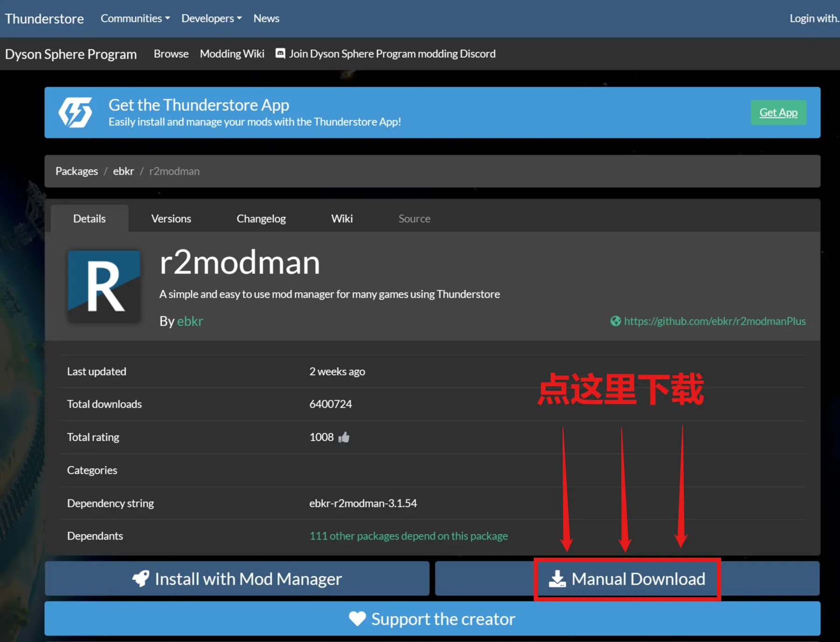Click the Thunderstore lightning logo in banner
840x642 pixels.
coord(76,112)
